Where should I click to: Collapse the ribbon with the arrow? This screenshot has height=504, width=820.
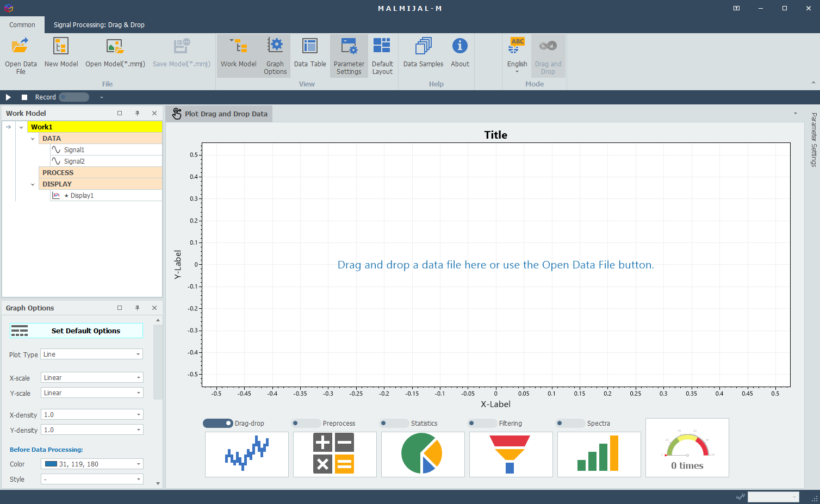(813, 83)
